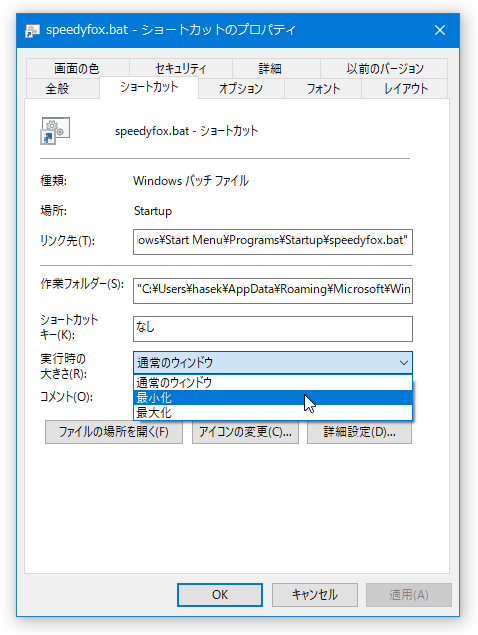Select 最小化 from the dropdown list
Screen dimensions: 478x635
(x=273, y=398)
